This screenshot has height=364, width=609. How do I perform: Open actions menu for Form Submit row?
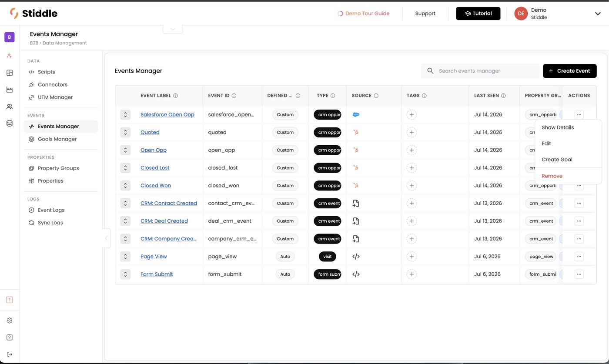tap(579, 274)
